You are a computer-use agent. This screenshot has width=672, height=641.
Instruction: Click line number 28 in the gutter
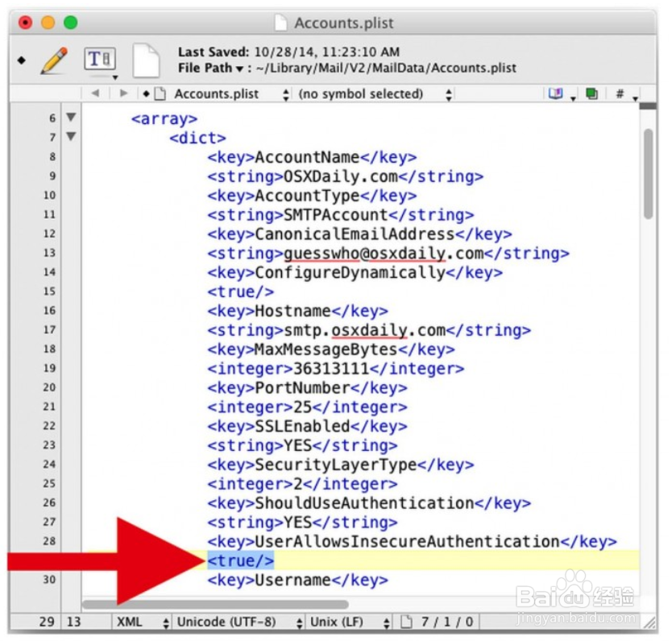(x=49, y=541)
